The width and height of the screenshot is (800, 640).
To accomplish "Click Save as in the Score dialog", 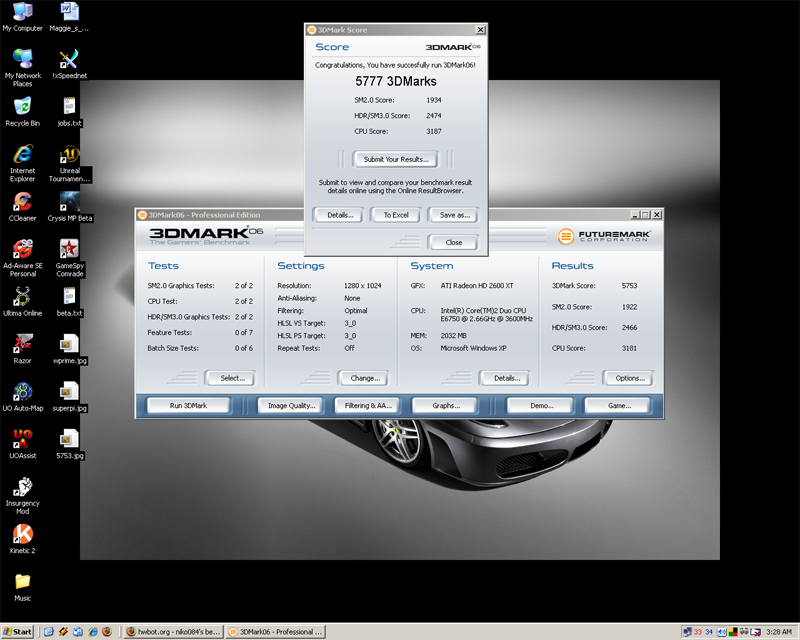I will click(454, 215).
